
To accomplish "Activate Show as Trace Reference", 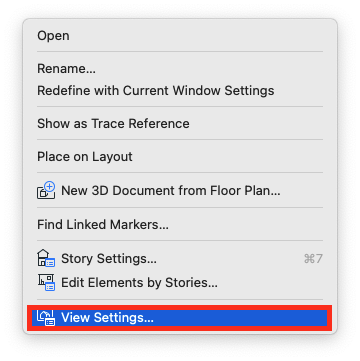I will pyautogui.click(x=113, y=124).
